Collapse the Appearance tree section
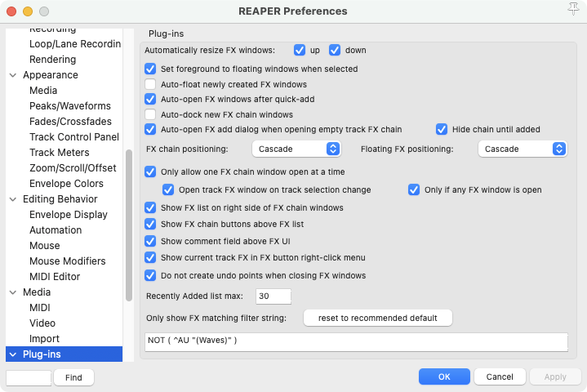This screenshot has height=392, width=587. [x=13, y=75]
